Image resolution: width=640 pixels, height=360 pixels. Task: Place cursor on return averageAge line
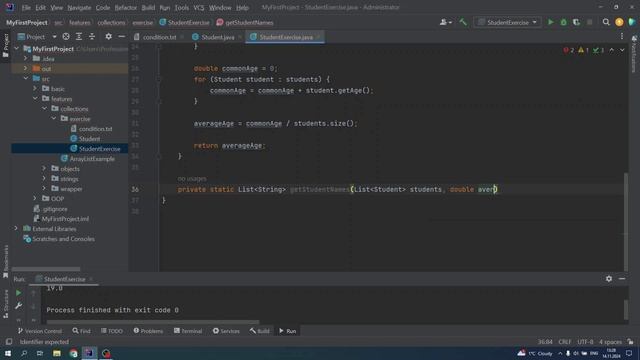tap(229, 145)
